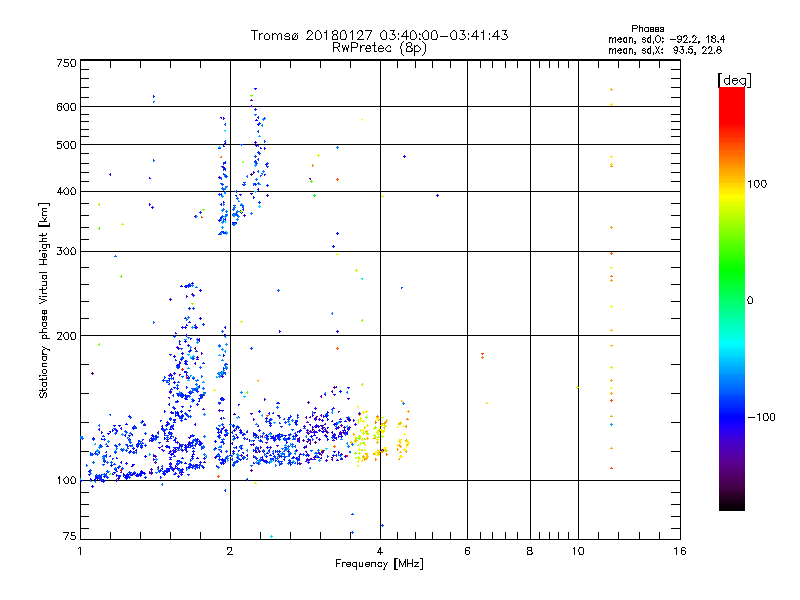The height and width of the screenshot is (600, 800).
Task: Click the '750' y-axis label
Action: pos(66,63)
